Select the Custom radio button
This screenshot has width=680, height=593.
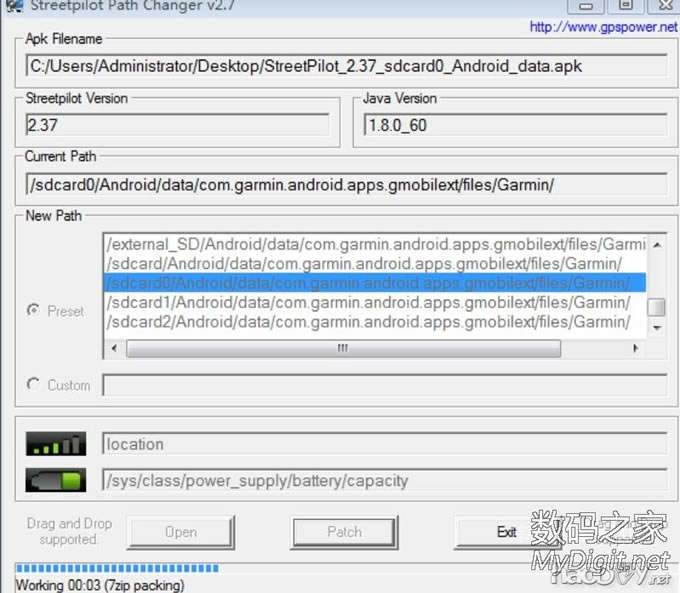tap(34, 385)
